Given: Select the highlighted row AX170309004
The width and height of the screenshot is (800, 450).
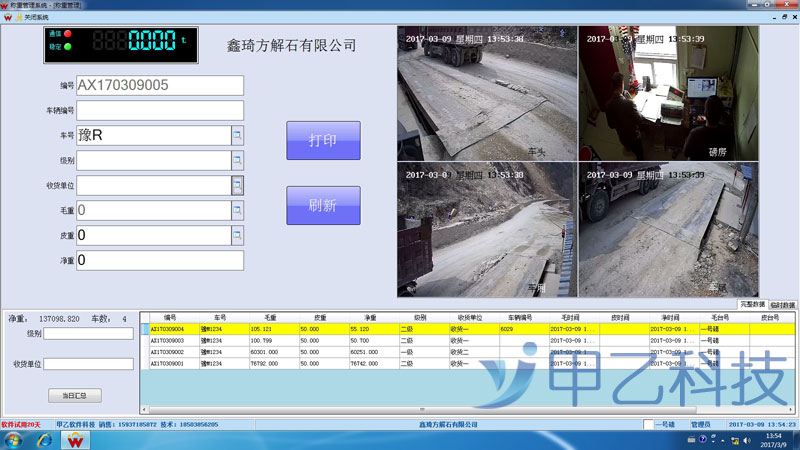Looking at the screenshot, I should 400,328.
